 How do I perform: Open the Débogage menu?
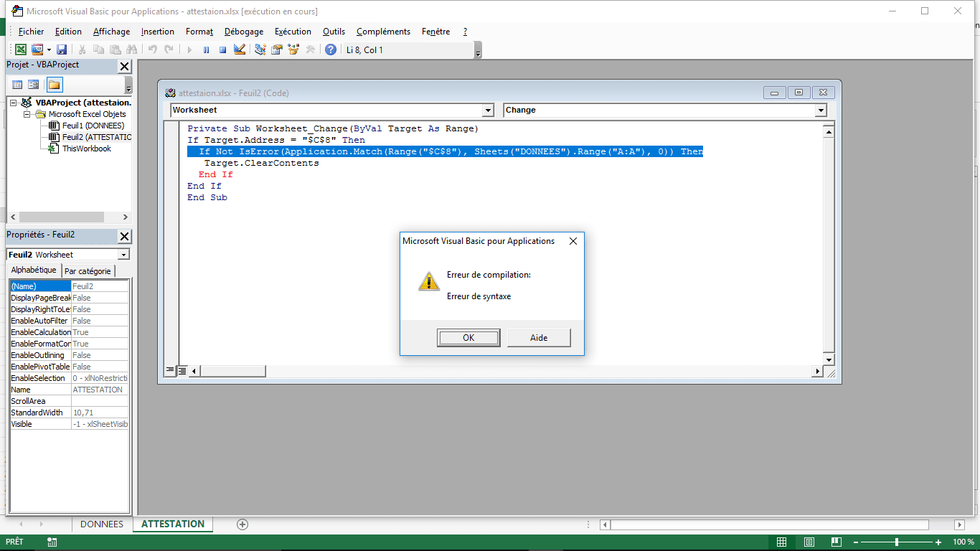coord(244,32)
